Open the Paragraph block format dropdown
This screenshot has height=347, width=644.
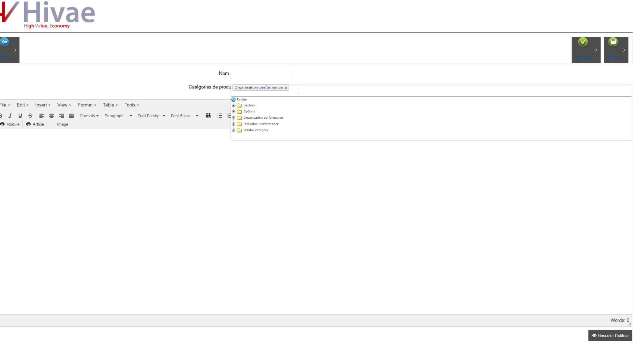pos(118,116)
